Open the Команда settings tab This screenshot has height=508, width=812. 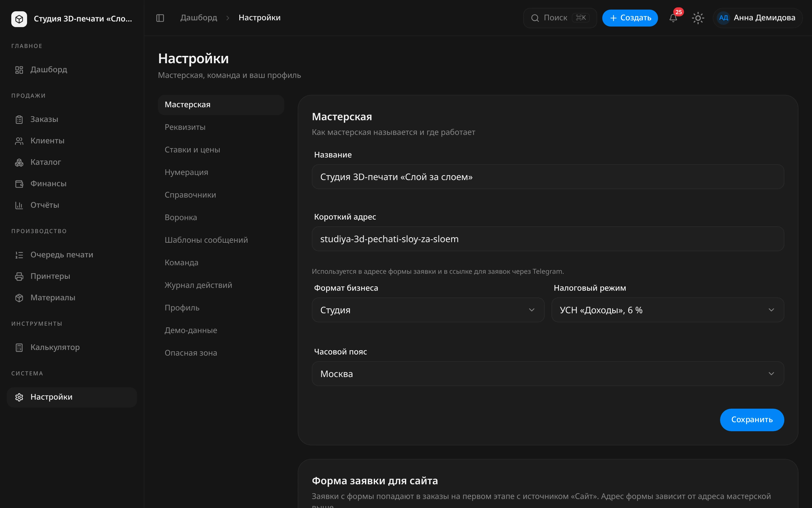[x=221, y=262]
